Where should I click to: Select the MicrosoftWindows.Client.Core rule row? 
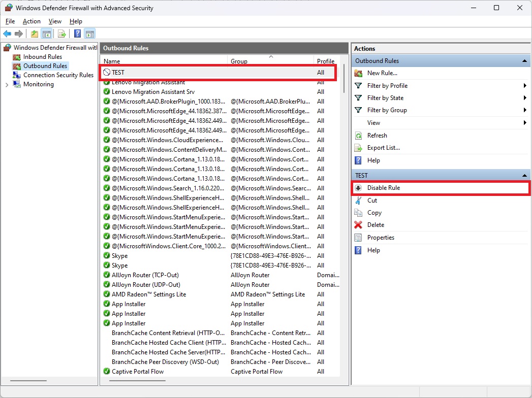click(220, 246)
